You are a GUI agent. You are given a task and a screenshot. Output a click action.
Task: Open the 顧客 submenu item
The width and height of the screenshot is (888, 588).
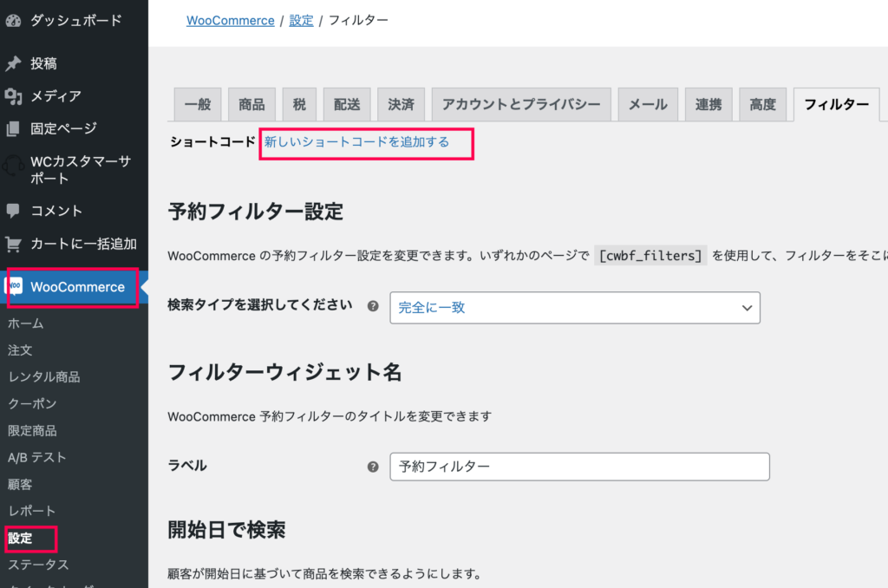pos(21,484)
